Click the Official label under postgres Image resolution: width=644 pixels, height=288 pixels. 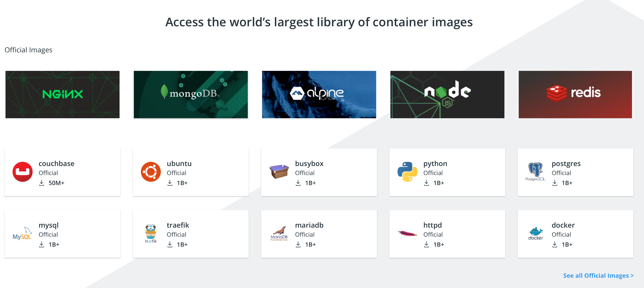561,173
